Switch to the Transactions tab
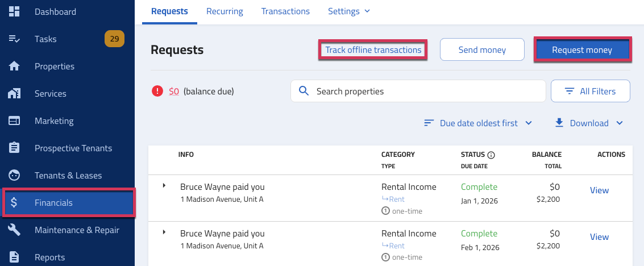Screen dimensions: 644x266 click(285, 11)
